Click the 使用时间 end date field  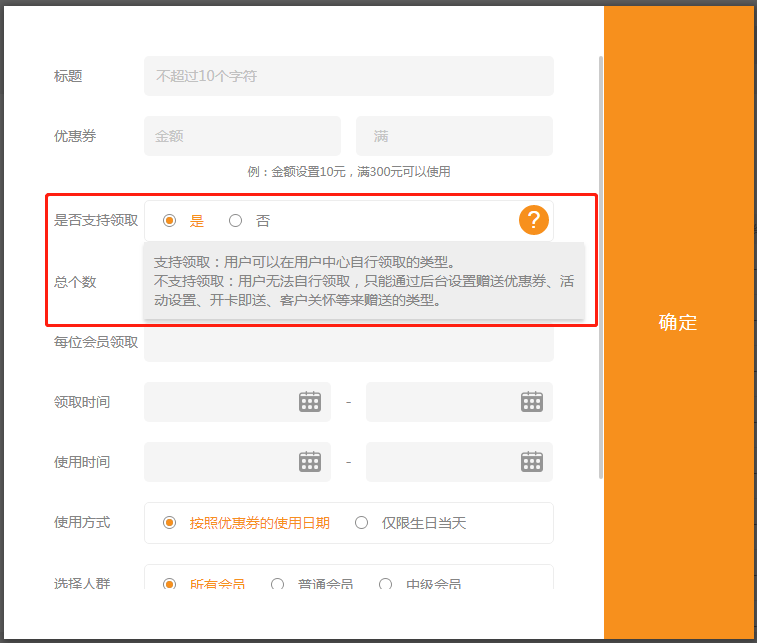coord(440,462)
